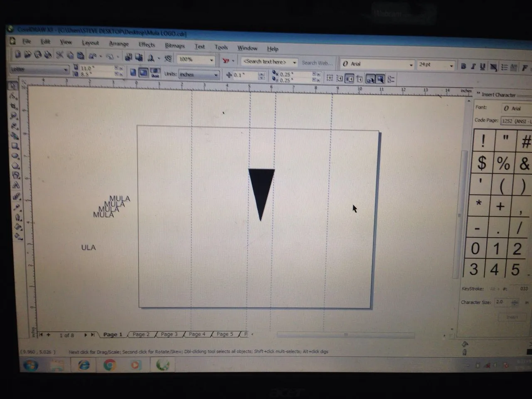Viewport: 532px width, 399px height.
Task: Select the Text tool
Action: coord(17,186)
